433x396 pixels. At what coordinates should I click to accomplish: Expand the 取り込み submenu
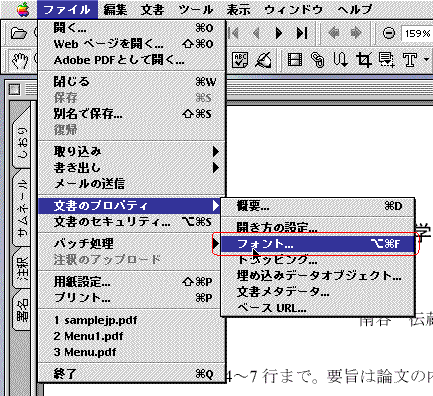click(132, 152)
